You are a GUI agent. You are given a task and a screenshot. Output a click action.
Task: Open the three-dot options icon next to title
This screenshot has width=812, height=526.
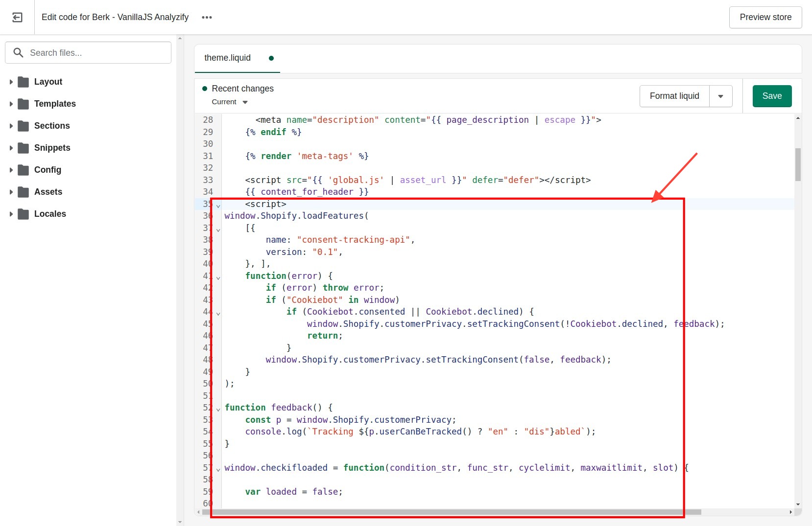(207, 17)
